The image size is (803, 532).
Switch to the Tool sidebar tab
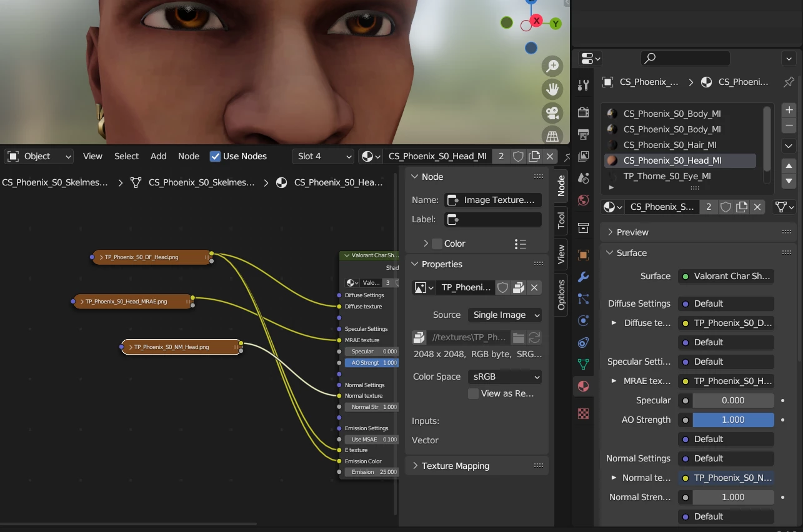pos(561,220)
